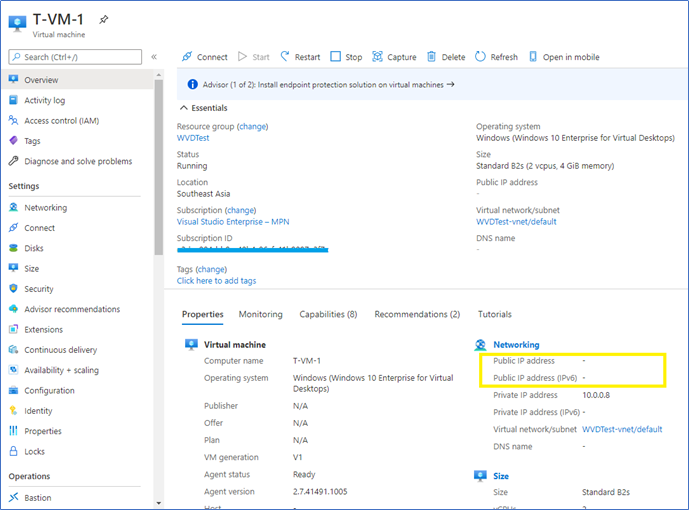Click the pin icon next to T-VM-1
Viewport: 689px width, 510px height.
click(104, 19)
